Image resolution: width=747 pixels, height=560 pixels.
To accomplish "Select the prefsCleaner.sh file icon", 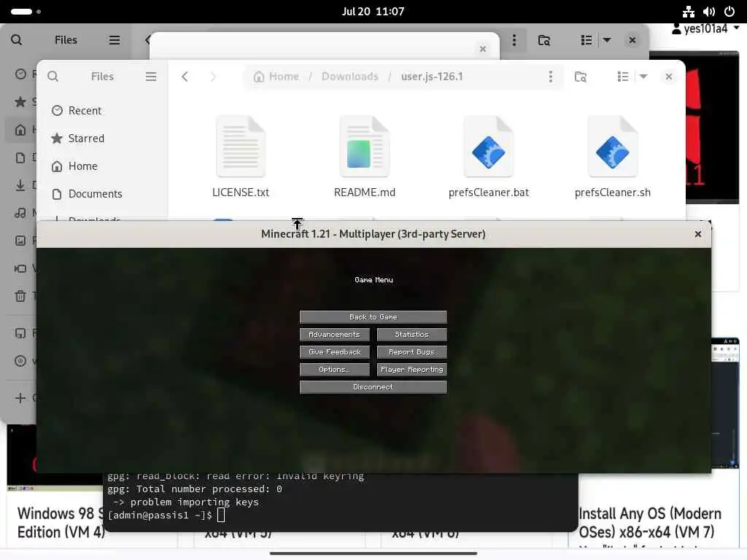I will [612, 147].
